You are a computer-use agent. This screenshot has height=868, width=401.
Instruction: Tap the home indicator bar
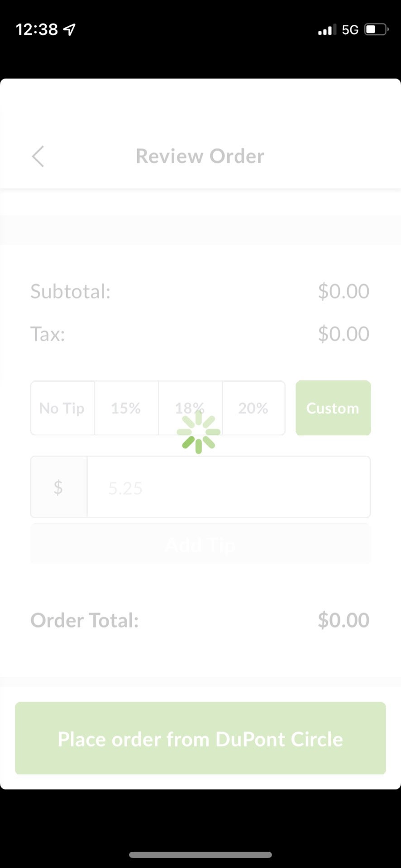(200, 855)
